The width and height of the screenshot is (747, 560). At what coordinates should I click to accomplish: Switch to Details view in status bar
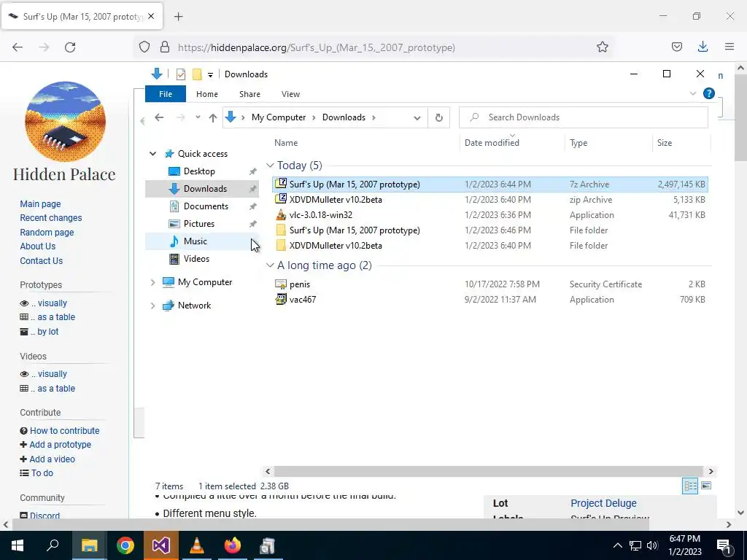pyautogui.click(x=690, y=486)
